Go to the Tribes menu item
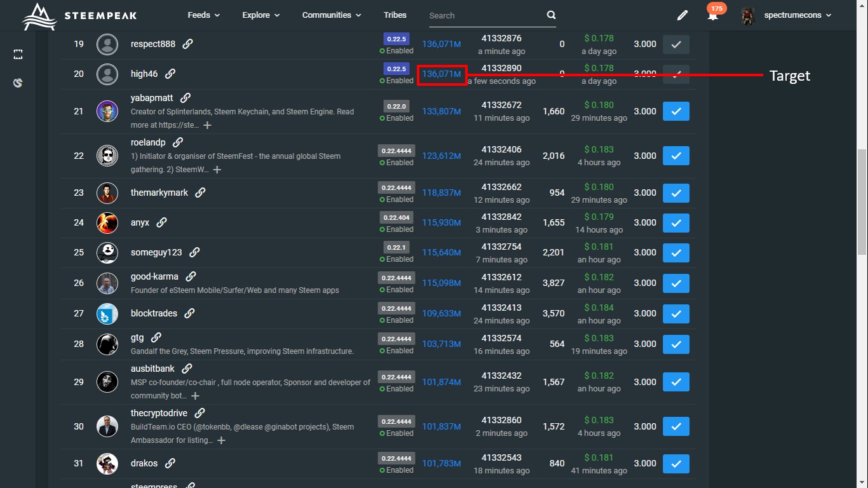Image resolution: width=868 pixels, height=488 pixels. [x=395, y=15]
